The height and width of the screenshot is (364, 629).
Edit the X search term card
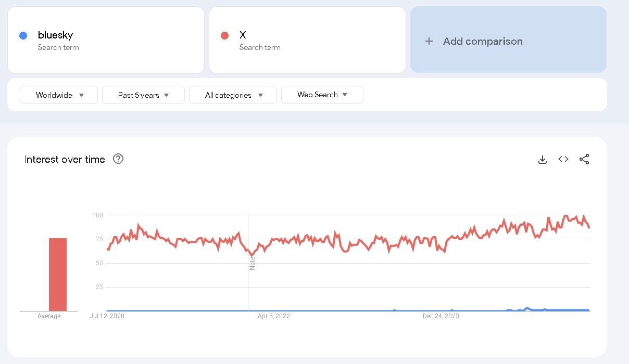(307, 40)
